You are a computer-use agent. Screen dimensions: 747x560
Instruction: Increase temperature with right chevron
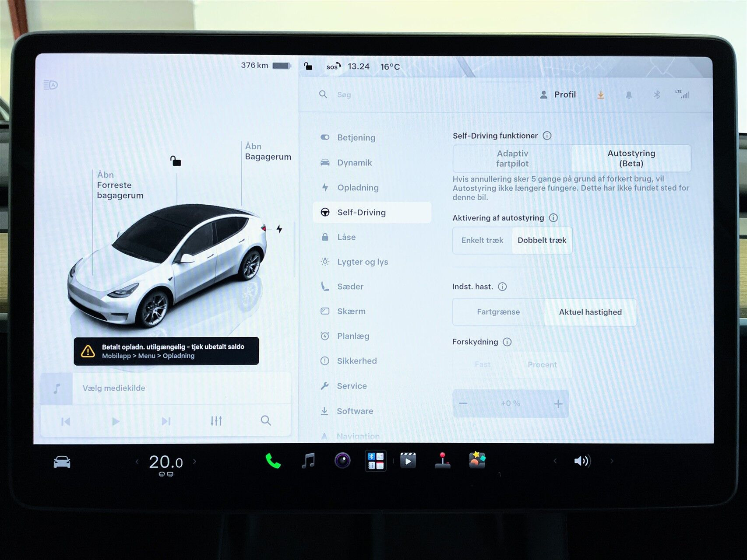click(194, 462)
